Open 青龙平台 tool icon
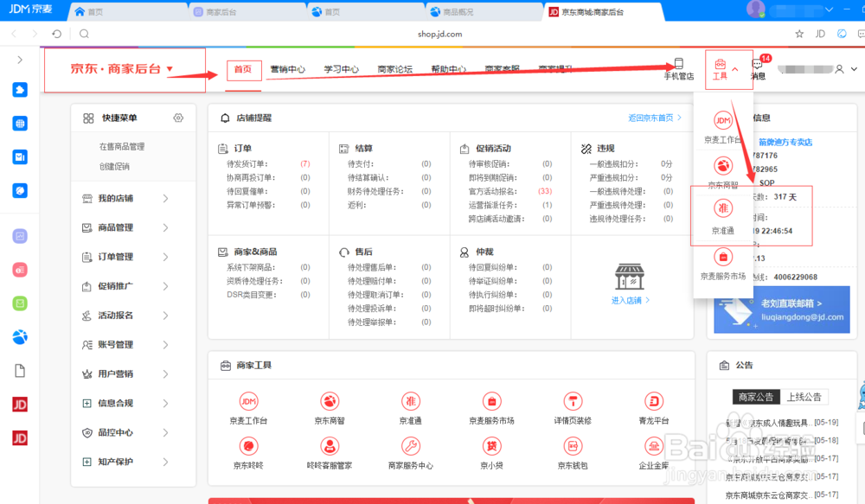 tap(654, 401)
